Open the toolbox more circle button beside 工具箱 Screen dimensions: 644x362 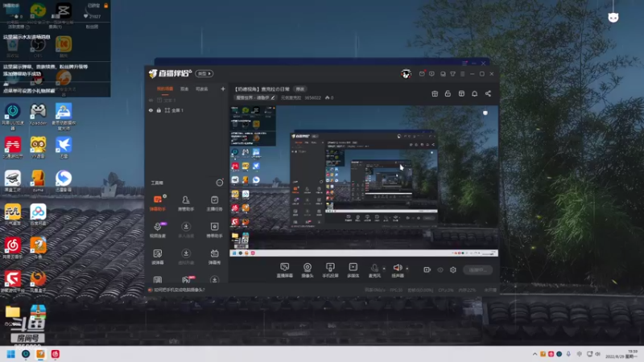click(219, 183)
